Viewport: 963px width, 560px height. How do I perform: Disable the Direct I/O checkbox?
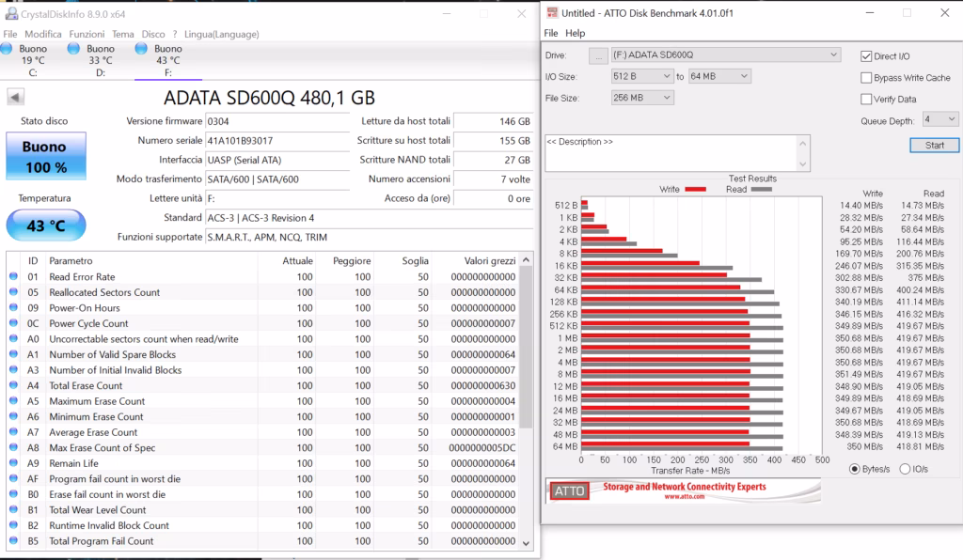(x=866, y=56)
